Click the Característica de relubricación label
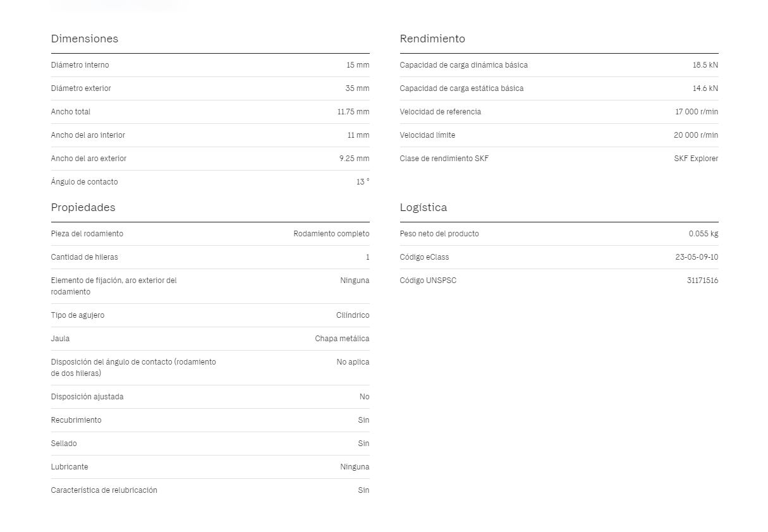Viewport: 768px width, 532px height. tap(104, 490)
